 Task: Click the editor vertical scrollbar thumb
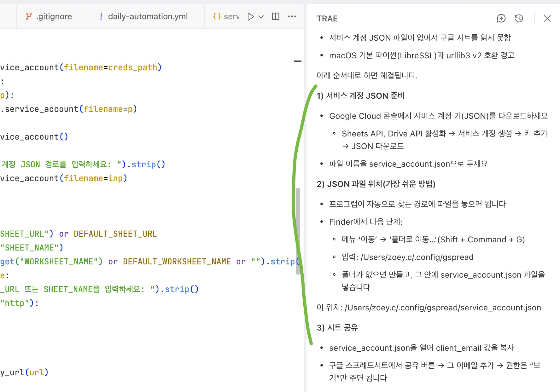pos(298,231)
